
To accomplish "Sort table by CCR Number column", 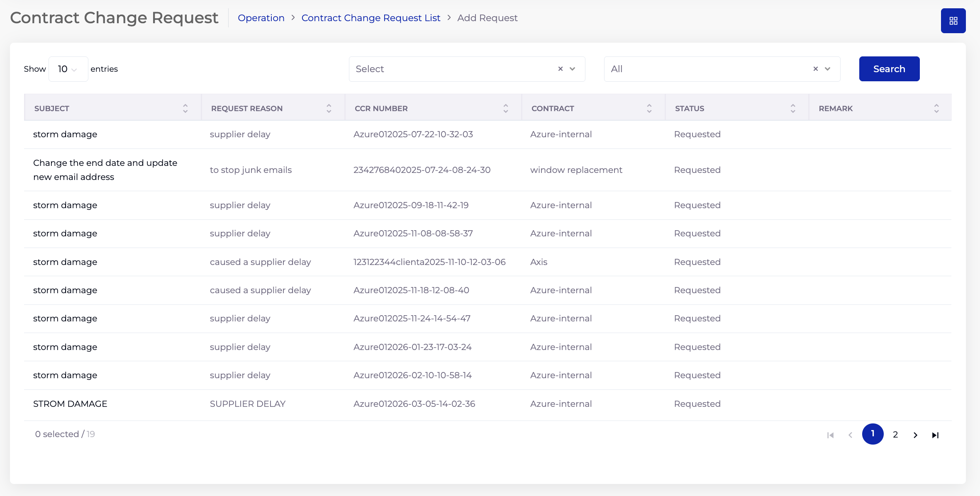I will click(505, 108).
